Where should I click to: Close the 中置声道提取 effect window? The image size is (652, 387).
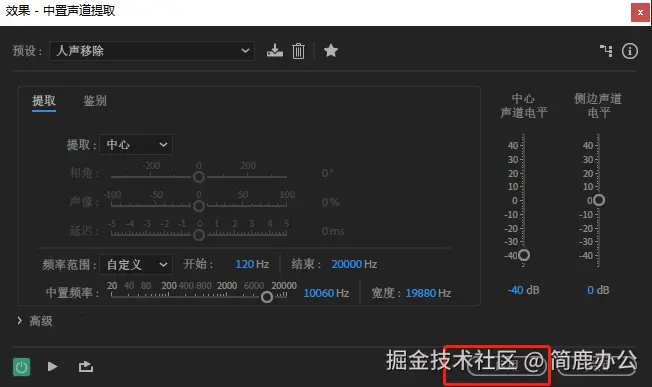640,12
